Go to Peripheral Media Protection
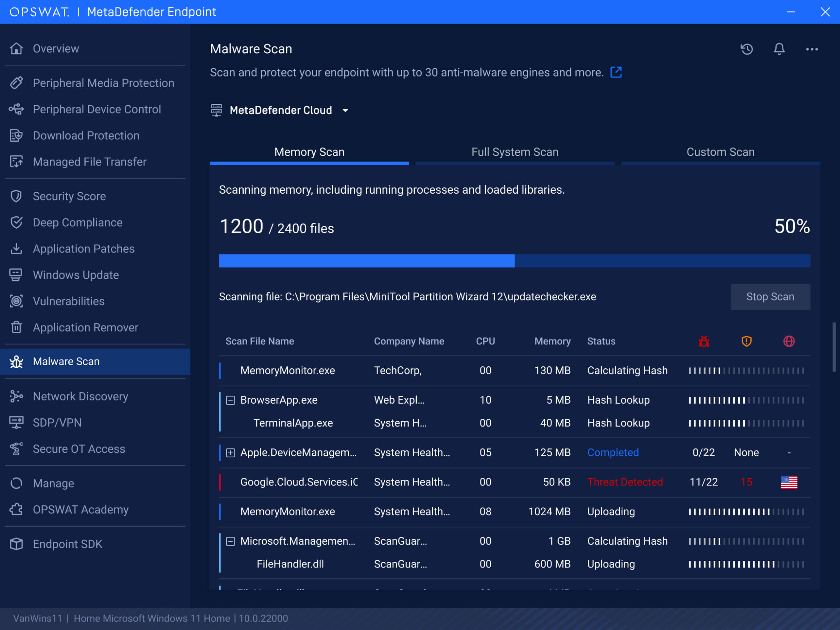The image size is (840, 630). [x=103, y=83]
